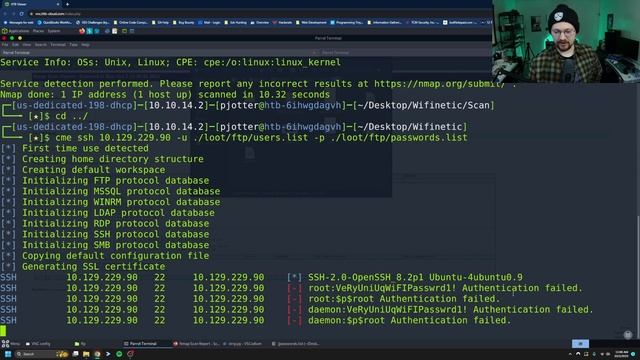
Task: Switch to the VNC config window in the panel
Action: click(x=38, y=344)
